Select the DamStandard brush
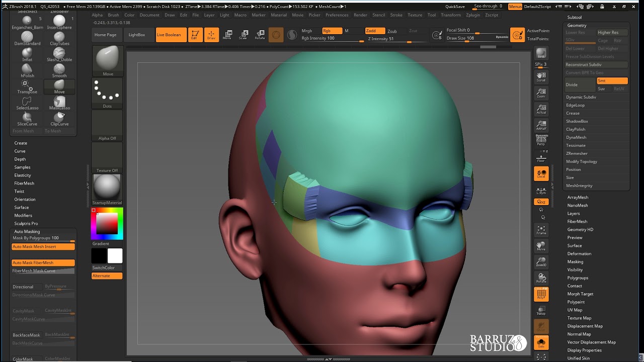 click(x=27, y=39)
